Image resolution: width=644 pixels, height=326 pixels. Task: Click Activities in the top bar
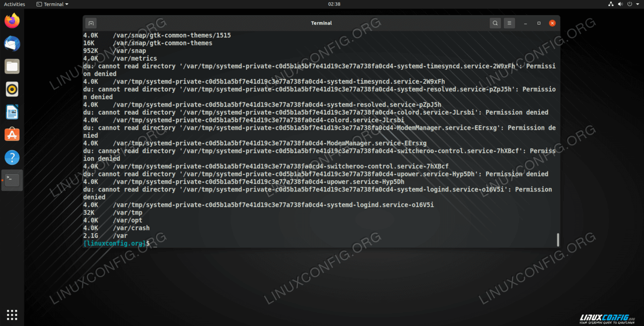(x=14, y=4)
